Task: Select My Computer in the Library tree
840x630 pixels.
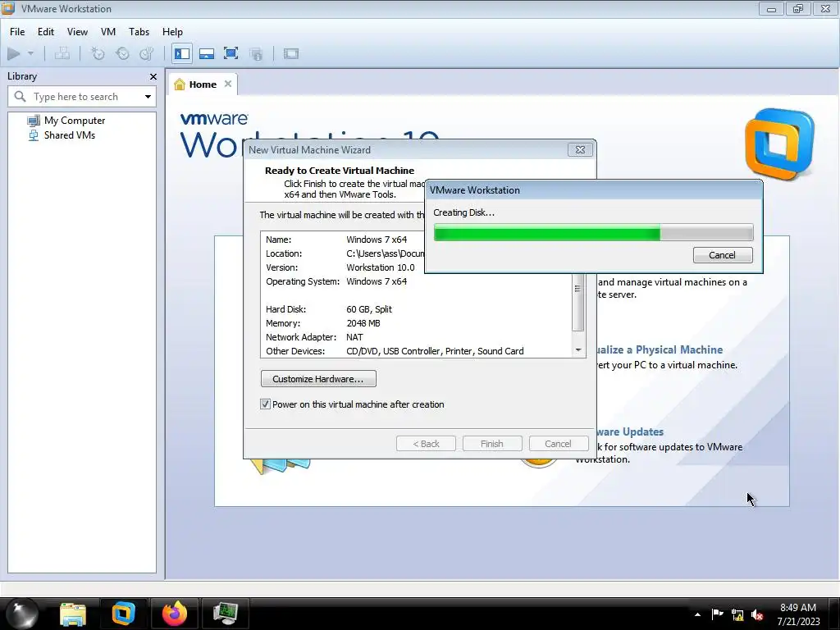Action: [x=75, y=121]
